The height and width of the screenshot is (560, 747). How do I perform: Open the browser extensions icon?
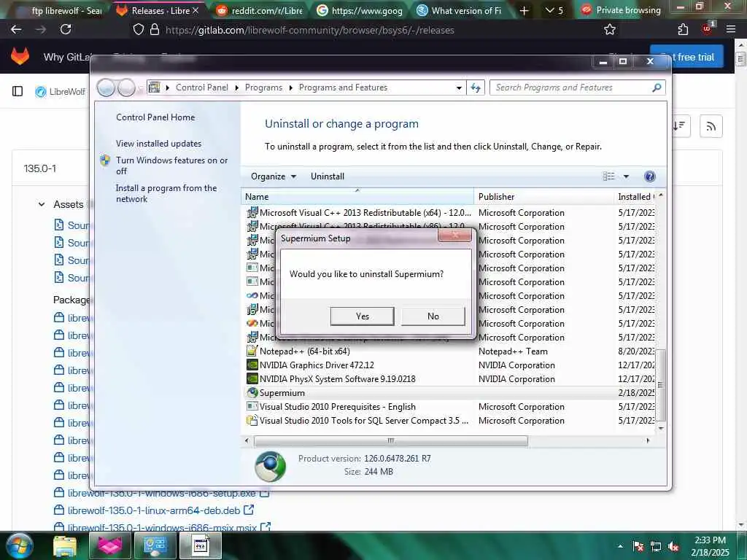[x=683, y=30]
